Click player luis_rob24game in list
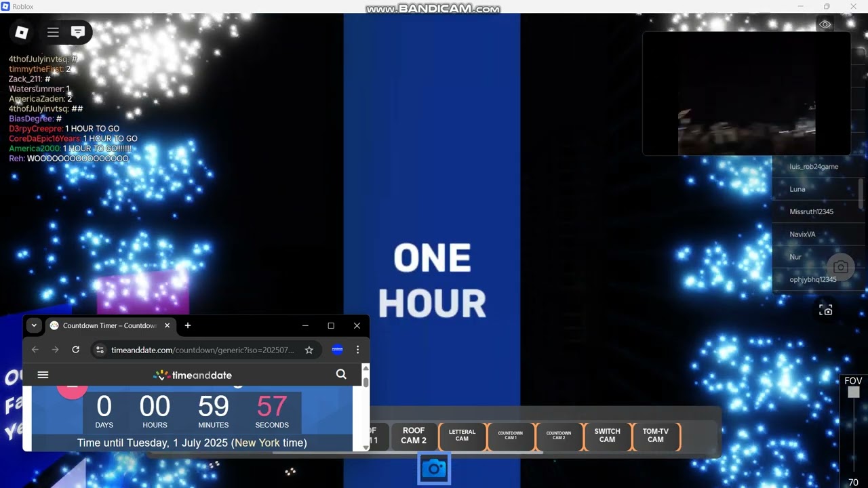The image size is (868, 488). click(x=814, y=167)
